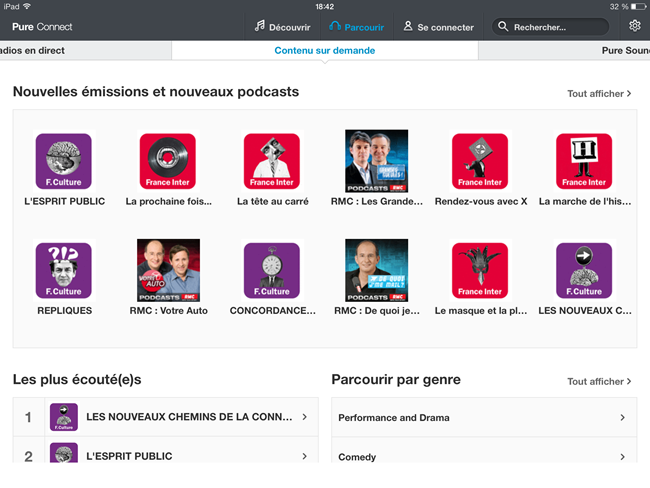Switch to Radios en direct tab
Screen dimensions: 650x488
pyautogui.click(x=86, y=51)
